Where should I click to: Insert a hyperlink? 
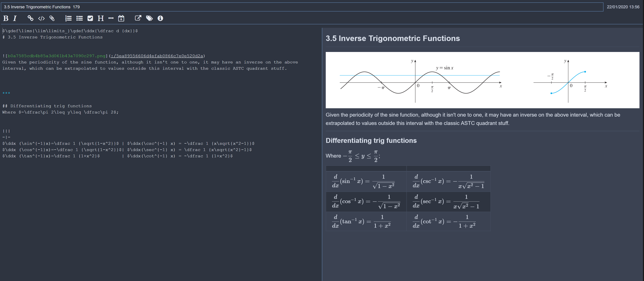point(30,18)
